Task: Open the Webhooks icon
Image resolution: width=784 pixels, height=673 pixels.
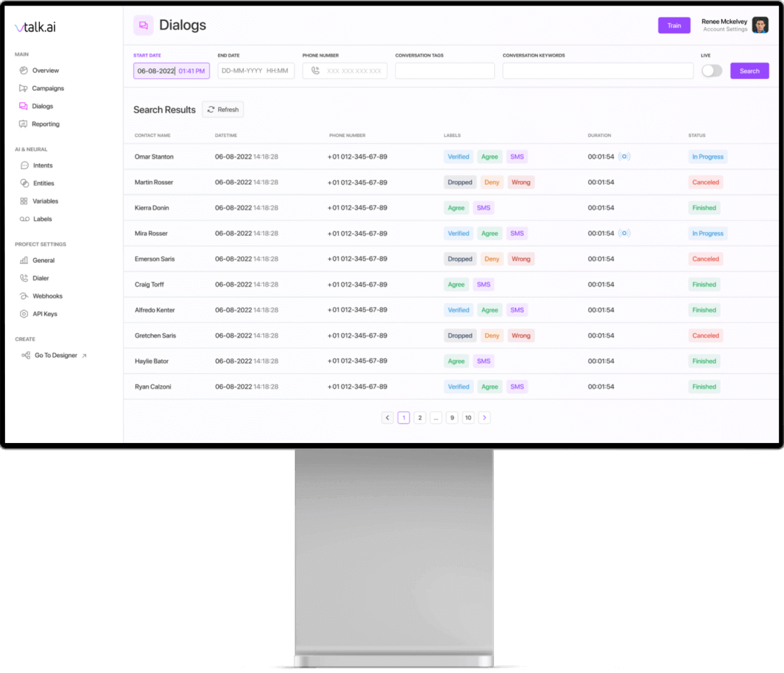Action: tap(24, 296)
